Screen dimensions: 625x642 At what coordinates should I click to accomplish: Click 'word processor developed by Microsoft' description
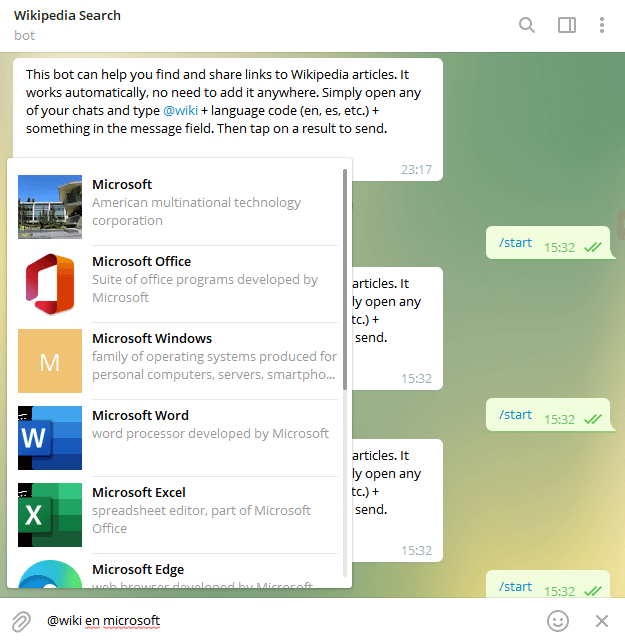(211, 433)
